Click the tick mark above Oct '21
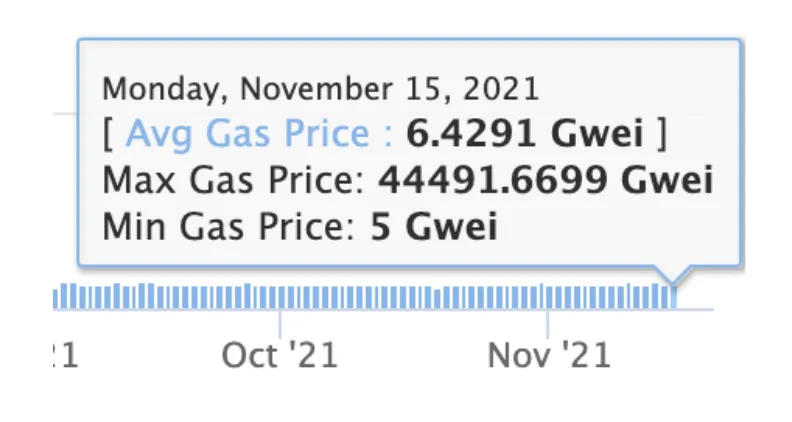Image resolution: width=792 pixels, height=422 pixels. click(280, 323)
